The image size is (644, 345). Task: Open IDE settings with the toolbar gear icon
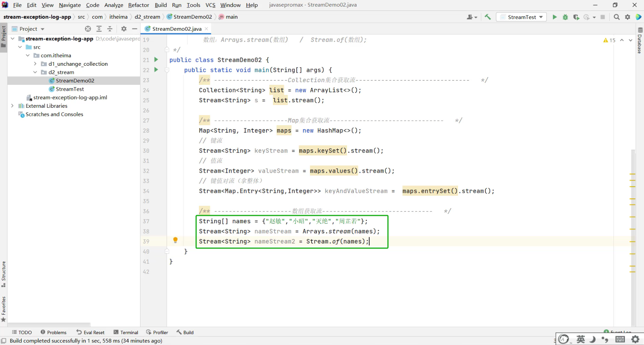tap(628, 17)
